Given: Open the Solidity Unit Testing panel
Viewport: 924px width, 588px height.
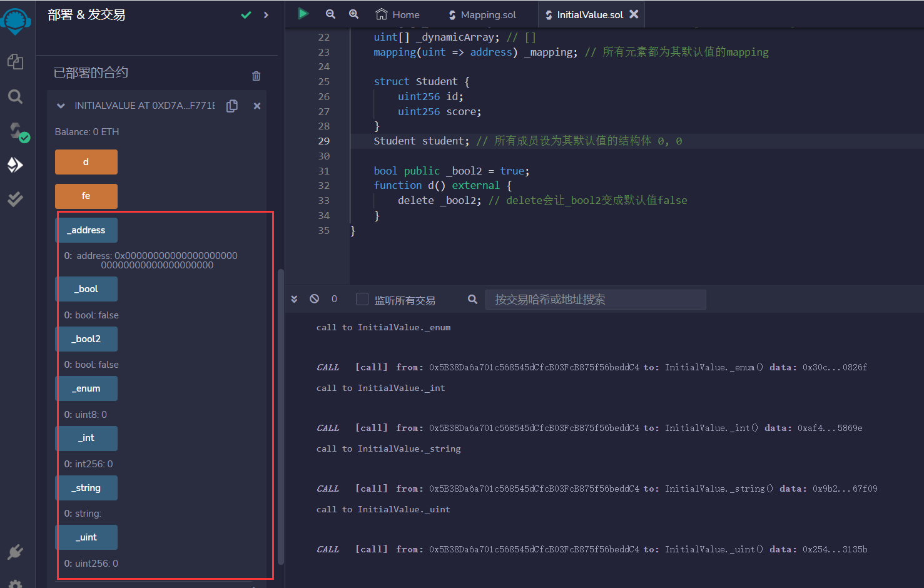Looking at the screenshot, I should [x=15, y=199].
